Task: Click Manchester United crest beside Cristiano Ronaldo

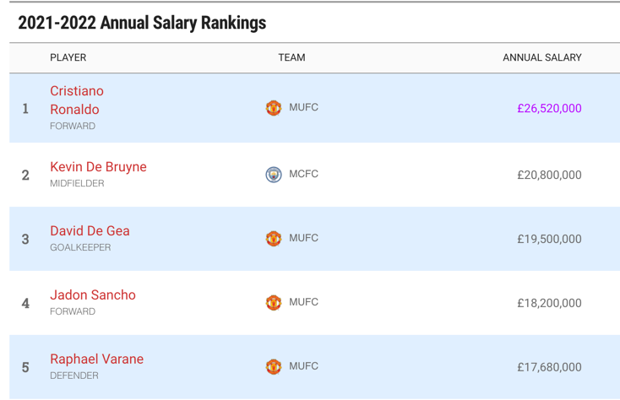Action: pyautogui.click(x=273, y=108)
